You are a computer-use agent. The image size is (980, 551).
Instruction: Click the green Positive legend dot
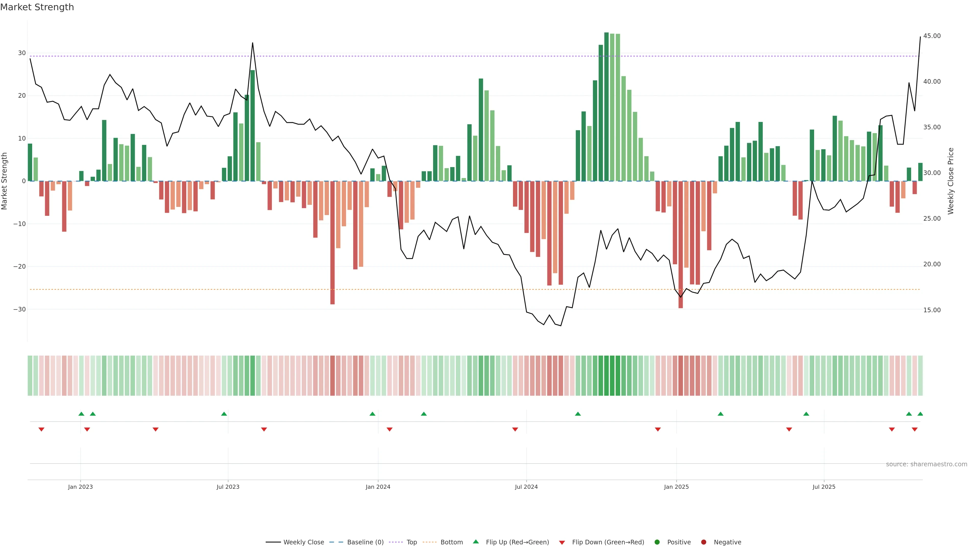click(657, 542)
